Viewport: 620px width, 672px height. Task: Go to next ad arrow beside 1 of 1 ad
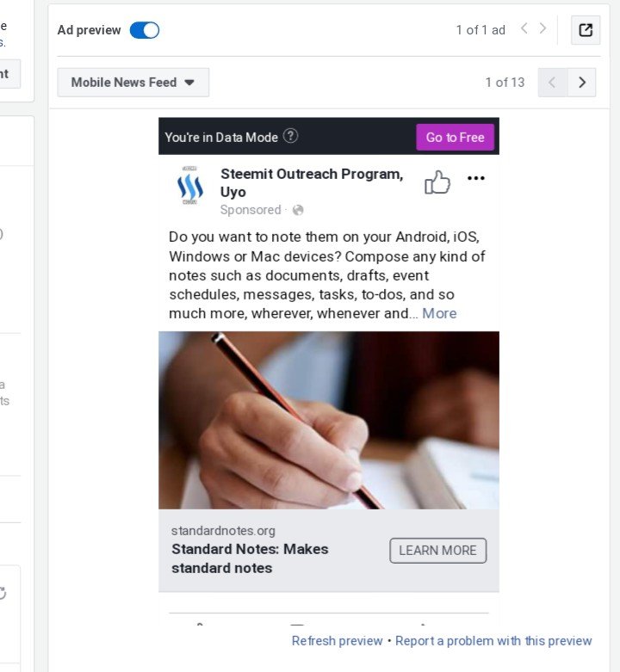pos(542,28)
